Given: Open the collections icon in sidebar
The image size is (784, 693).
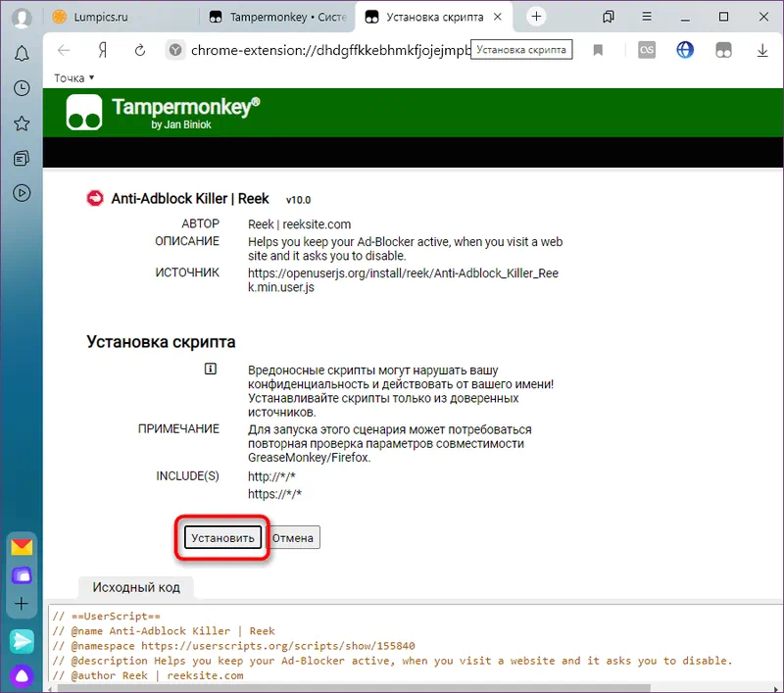Looking at the screenshot, I should [22, 159].
